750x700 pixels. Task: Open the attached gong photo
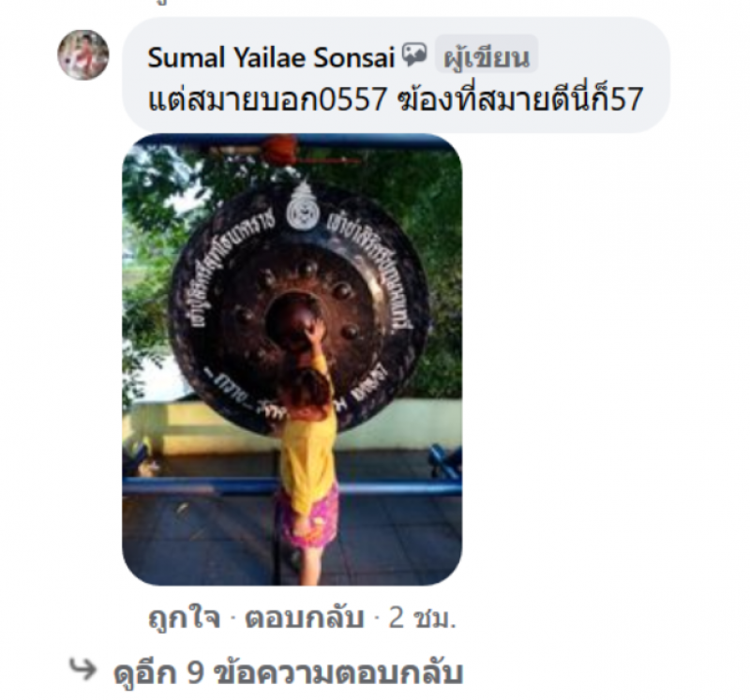[x=292, y=360]
